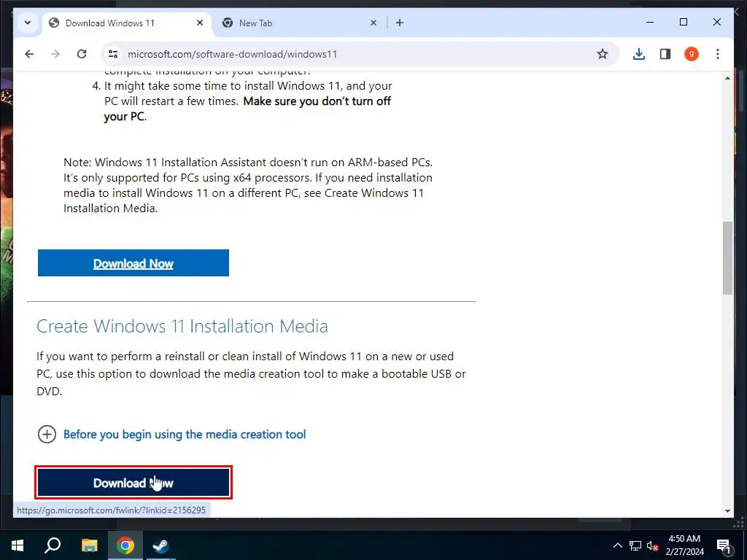Click the Note about ARM-based PCs paragraph

click(x=248, y=185)
